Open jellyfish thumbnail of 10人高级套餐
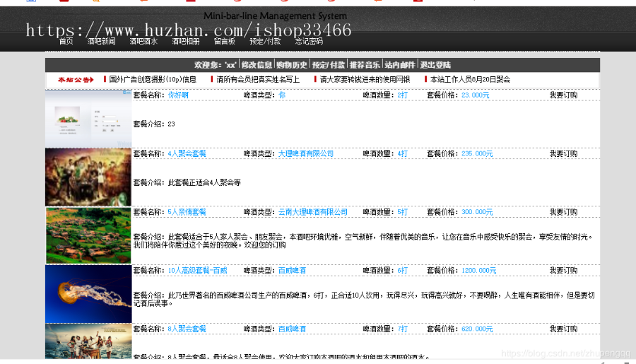Screen dimensions: 636x364 pos(88,294)
